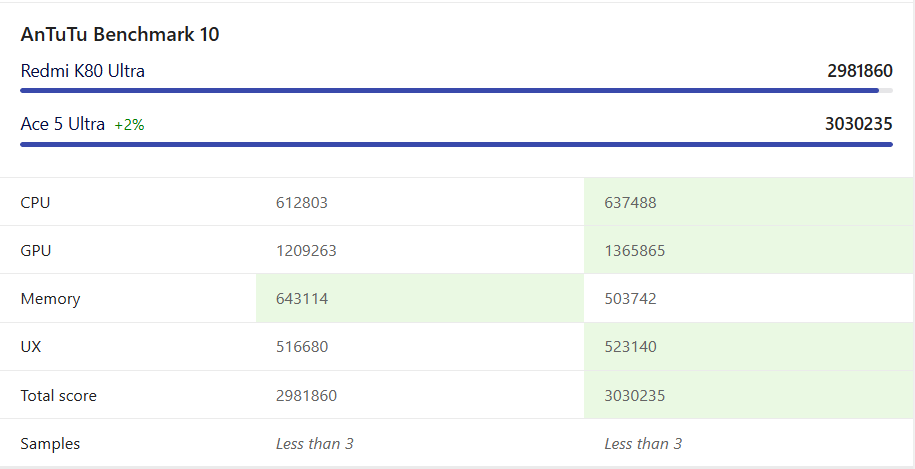
Task: Select the Total score row label
Action: [58, 395]
